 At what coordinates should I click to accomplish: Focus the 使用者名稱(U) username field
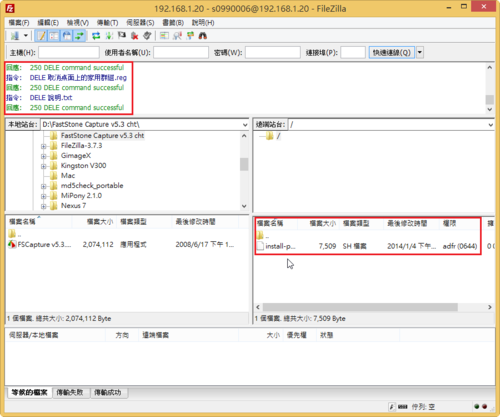[181, 52]
